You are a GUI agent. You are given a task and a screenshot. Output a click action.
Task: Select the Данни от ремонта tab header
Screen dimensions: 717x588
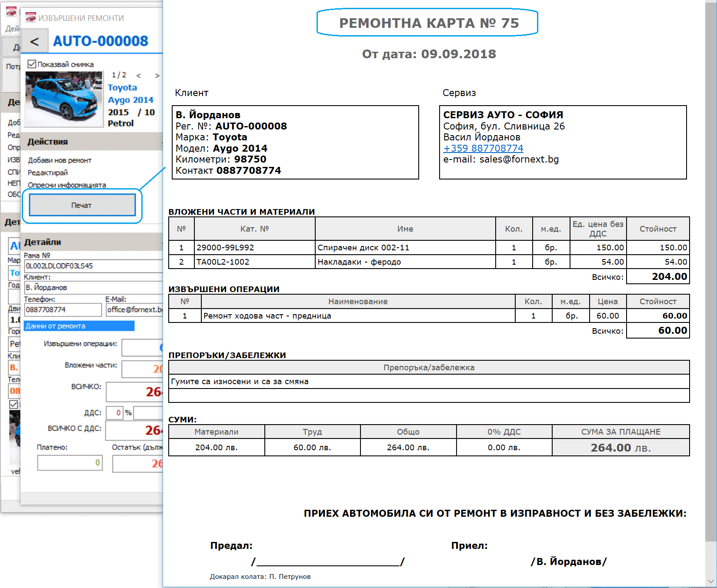79,326
